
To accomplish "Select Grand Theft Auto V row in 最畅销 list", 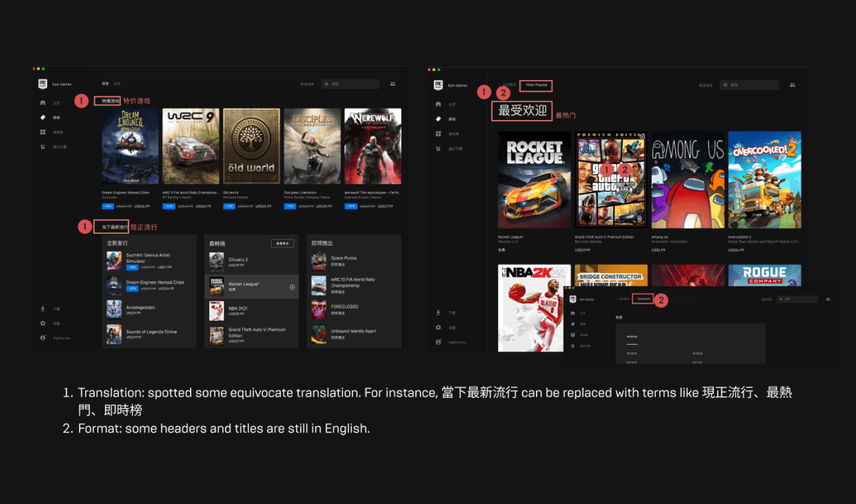I will (x=251, y=335).
